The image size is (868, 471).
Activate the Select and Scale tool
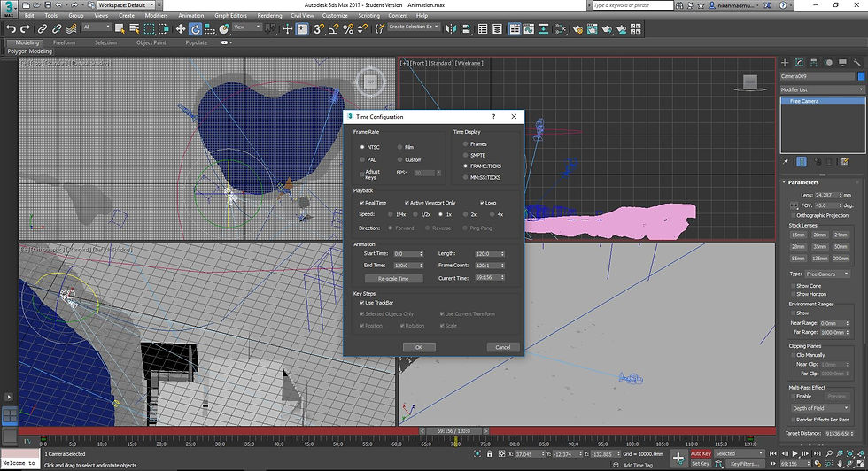pyautogui.click(x=210, y=29)
